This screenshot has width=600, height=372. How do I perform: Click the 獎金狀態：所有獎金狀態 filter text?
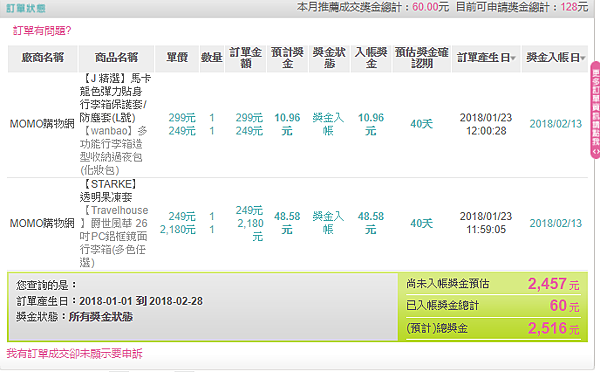[x=75, y=317]
